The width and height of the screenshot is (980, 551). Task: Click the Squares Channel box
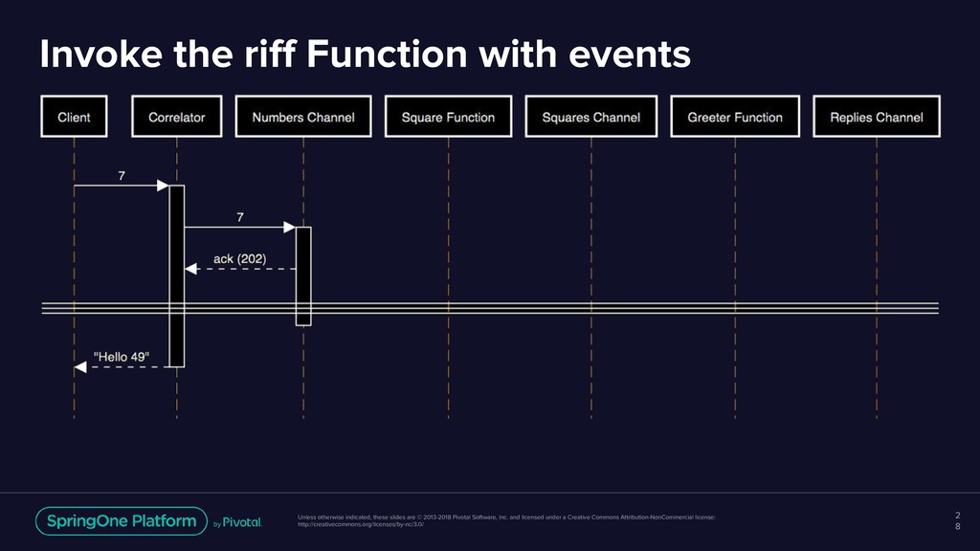tap(591, 116)
